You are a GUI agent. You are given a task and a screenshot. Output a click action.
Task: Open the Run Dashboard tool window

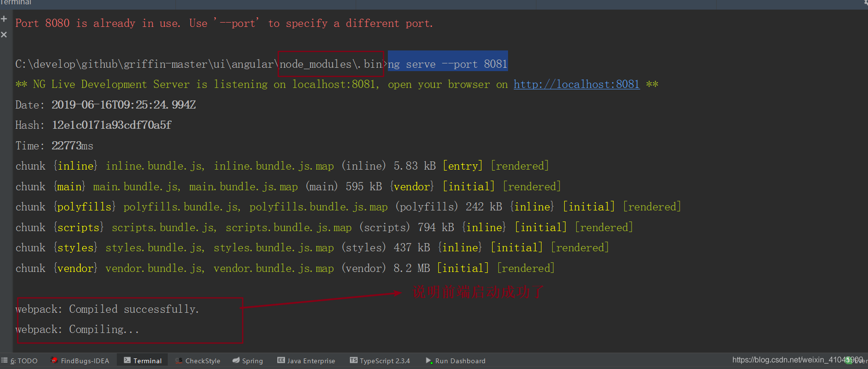(x=455, y=361)
